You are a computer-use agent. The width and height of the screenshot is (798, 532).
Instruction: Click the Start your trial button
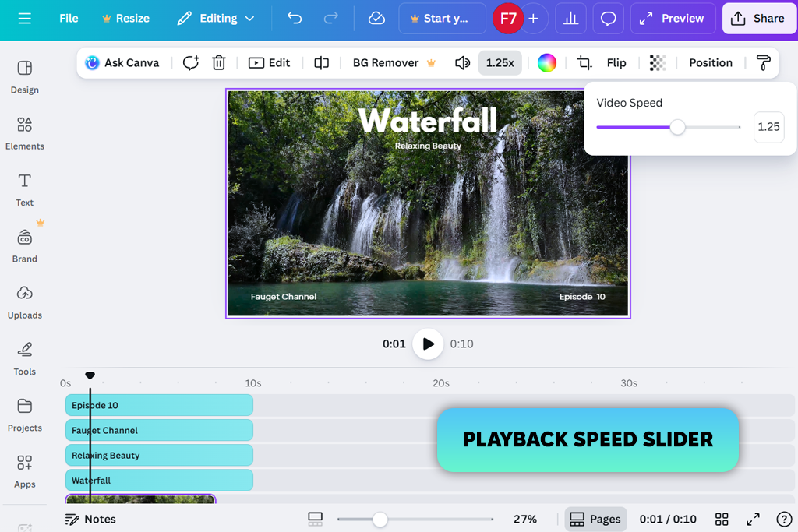pos(442,19)
